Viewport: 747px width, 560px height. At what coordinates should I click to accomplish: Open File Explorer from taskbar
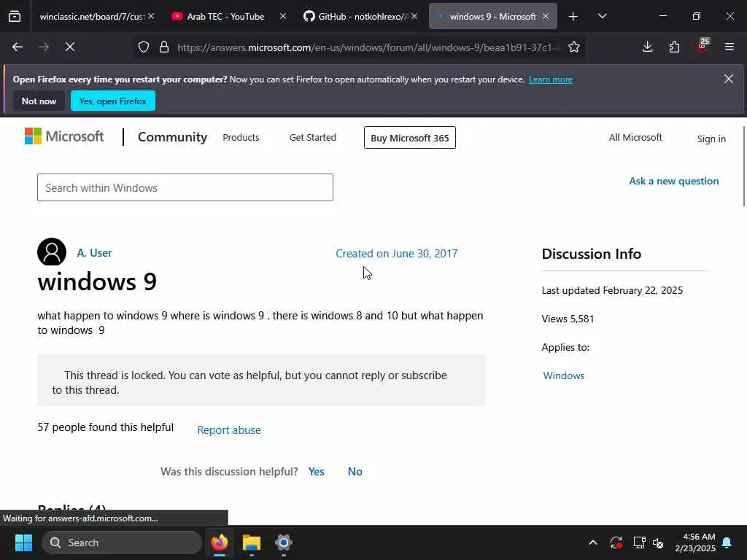coord(252,542)
